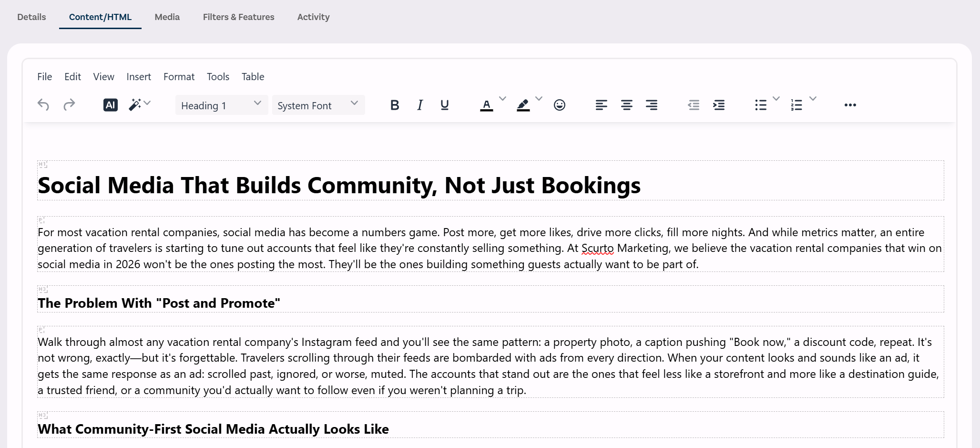Select the Content/HTML tab

pos(100,17)
